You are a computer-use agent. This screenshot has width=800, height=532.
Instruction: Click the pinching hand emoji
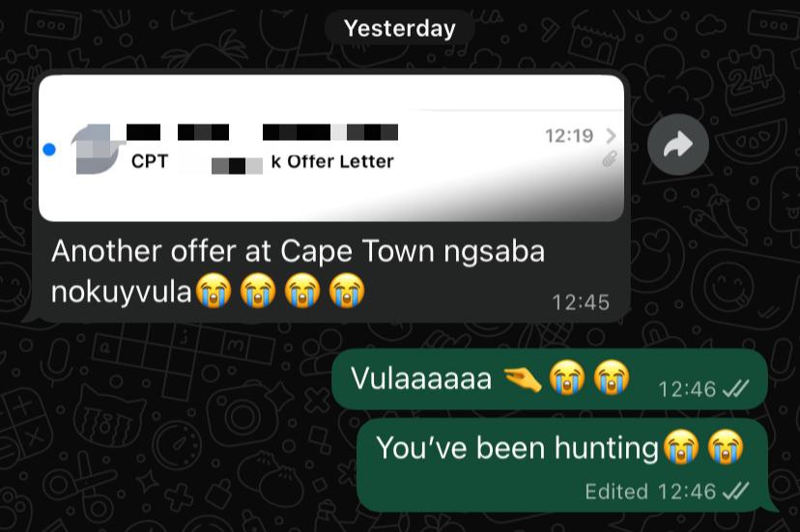(523, 379)
